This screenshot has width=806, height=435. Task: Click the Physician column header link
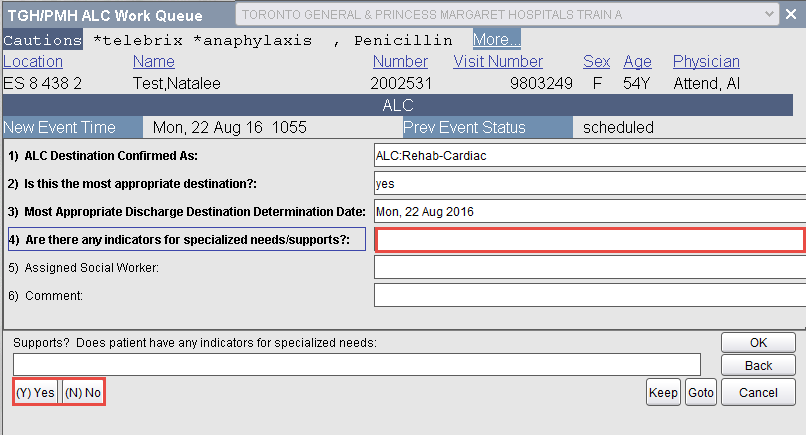[x=706, y=62]
